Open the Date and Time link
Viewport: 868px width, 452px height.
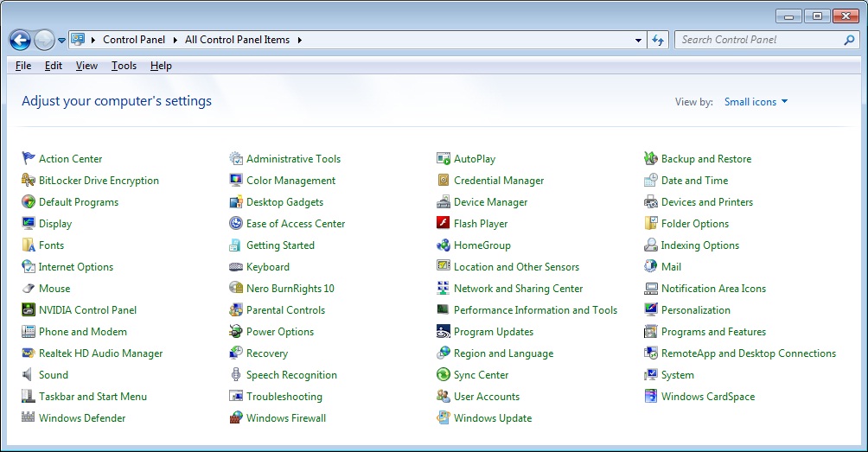695,181
